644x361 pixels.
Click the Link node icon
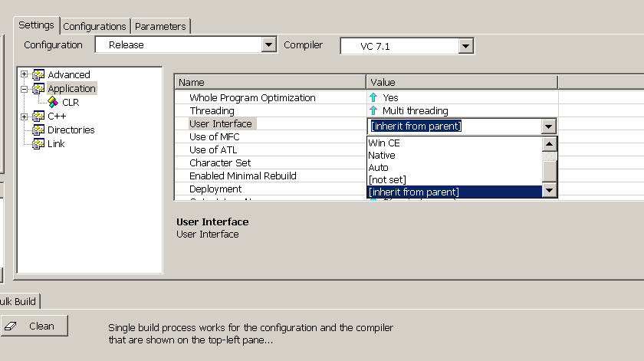(38, 144)
